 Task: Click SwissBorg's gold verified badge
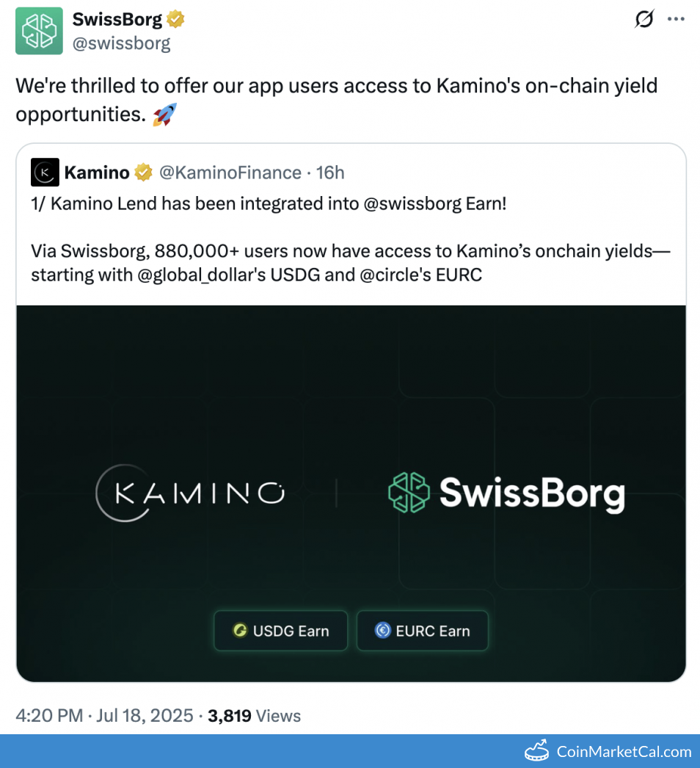[x=175, y=20]
